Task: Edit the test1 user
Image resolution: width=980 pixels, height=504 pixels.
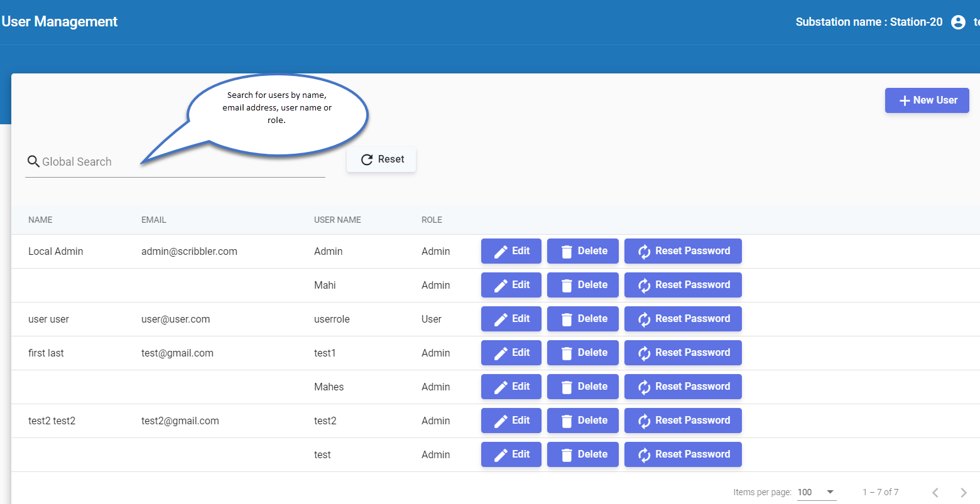Action: click(511, 353)
